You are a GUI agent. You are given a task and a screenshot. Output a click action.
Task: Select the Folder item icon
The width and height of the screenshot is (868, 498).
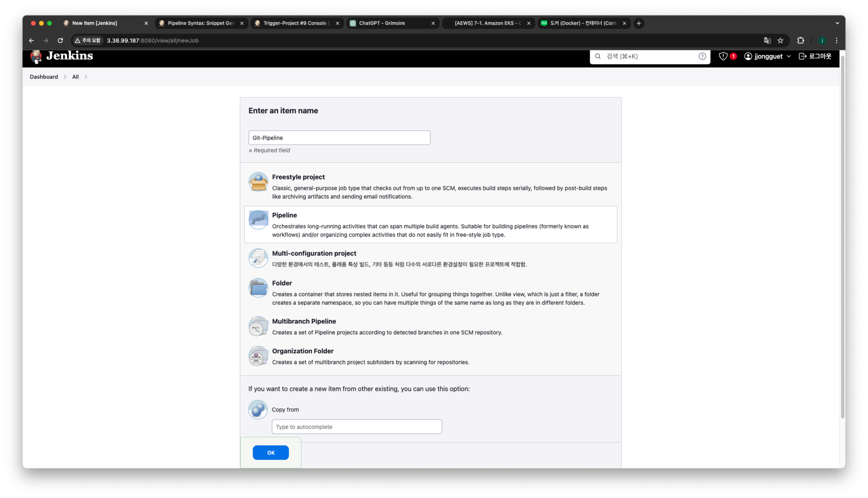pos(258,288)
